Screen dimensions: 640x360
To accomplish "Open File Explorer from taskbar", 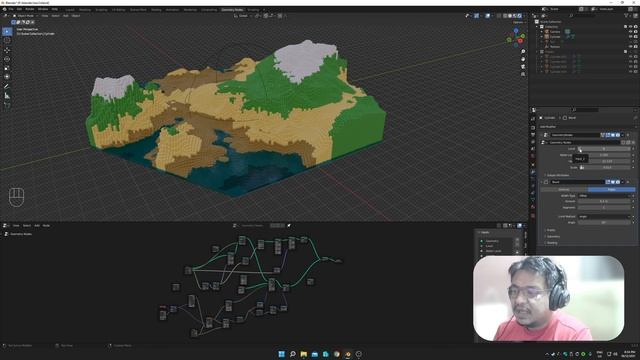I will [x=304, y=354].
